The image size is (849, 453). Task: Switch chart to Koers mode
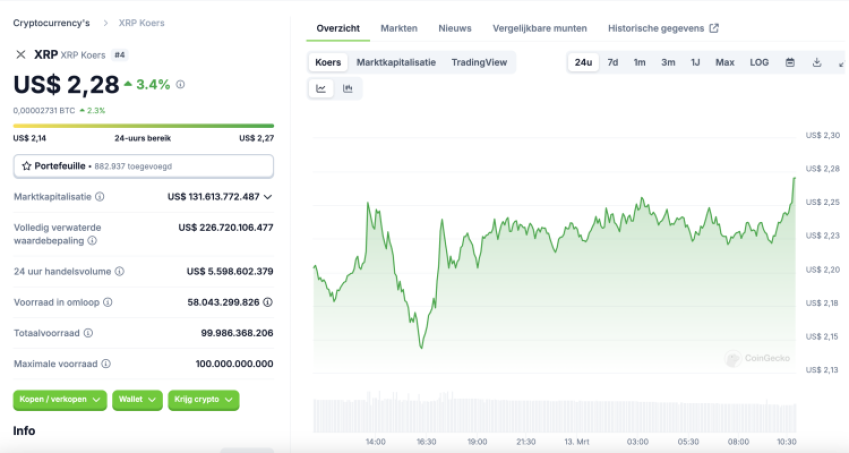[328, 62]
